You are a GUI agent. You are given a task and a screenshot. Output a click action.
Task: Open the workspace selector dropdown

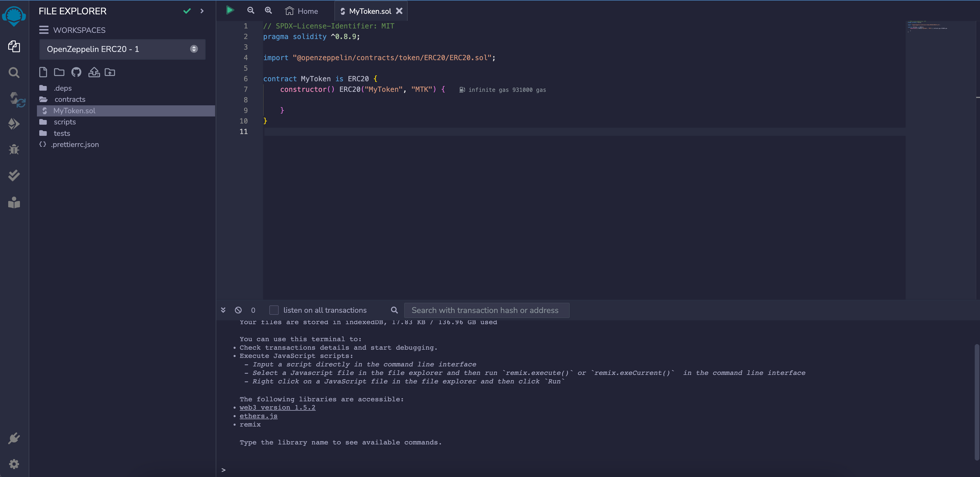[122, 49]
